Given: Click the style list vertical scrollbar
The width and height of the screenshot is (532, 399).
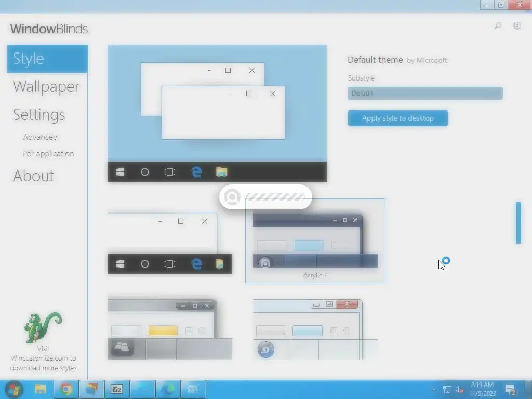Looking at the screenshot, I should coord(518,222).
